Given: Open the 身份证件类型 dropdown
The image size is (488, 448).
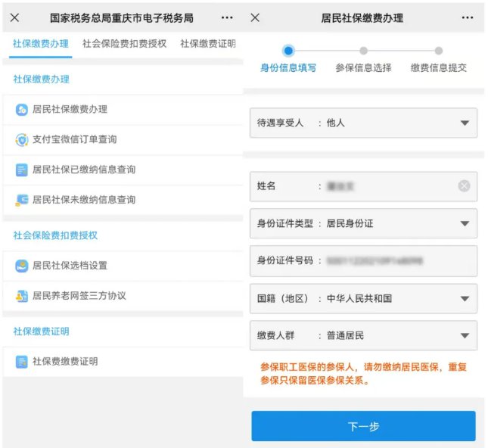Looking at the screenshot, I should click(464, 223).
